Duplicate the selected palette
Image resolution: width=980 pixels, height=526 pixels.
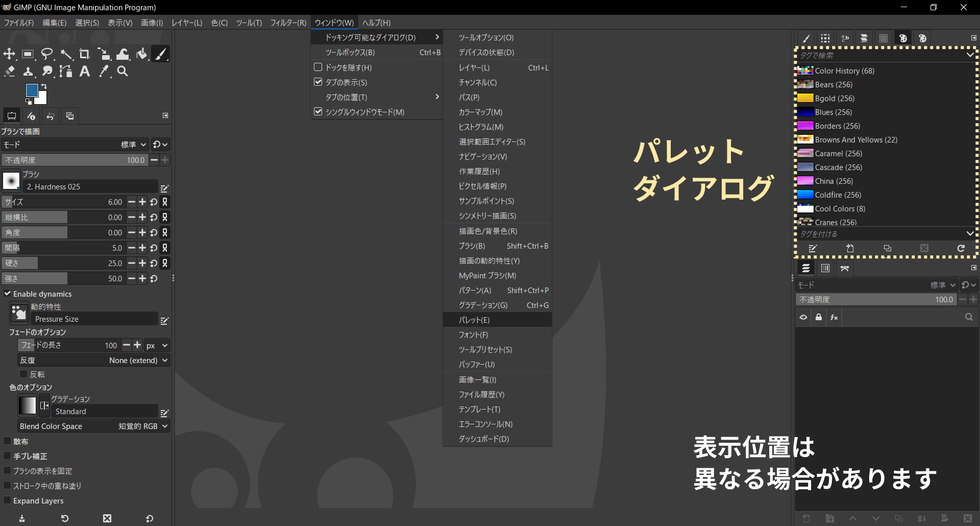888,248
